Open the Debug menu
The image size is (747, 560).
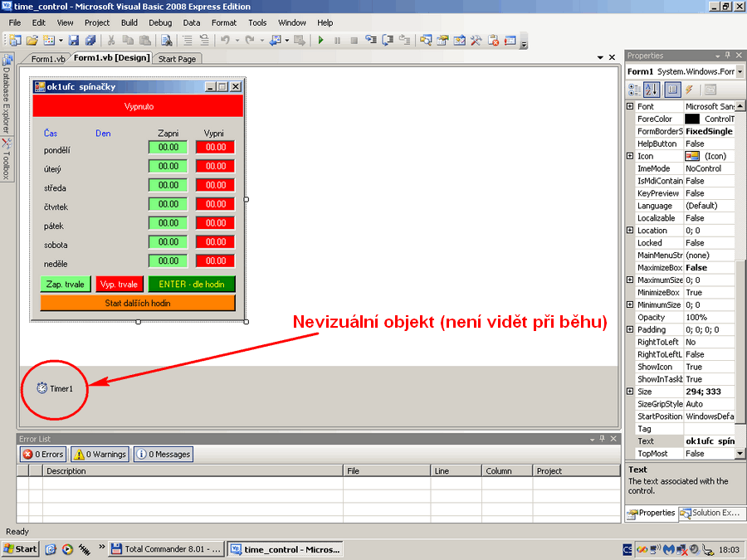[x=160, y=22]
